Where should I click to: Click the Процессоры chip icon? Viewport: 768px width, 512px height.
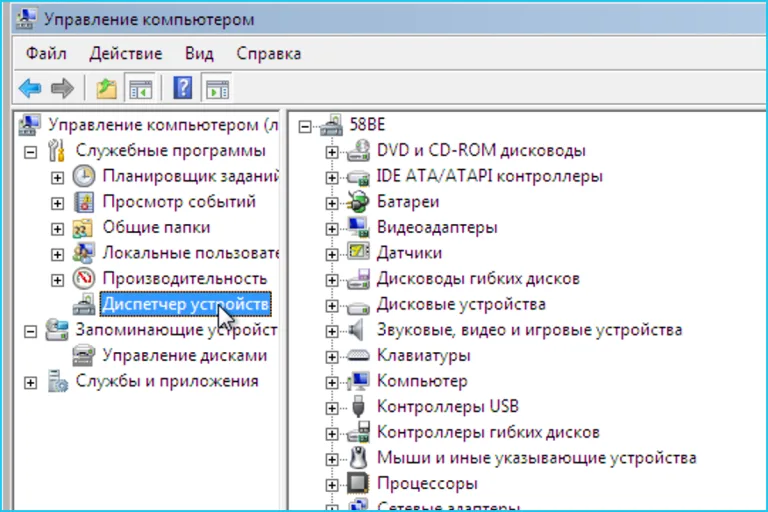click(x=358, y=483)
